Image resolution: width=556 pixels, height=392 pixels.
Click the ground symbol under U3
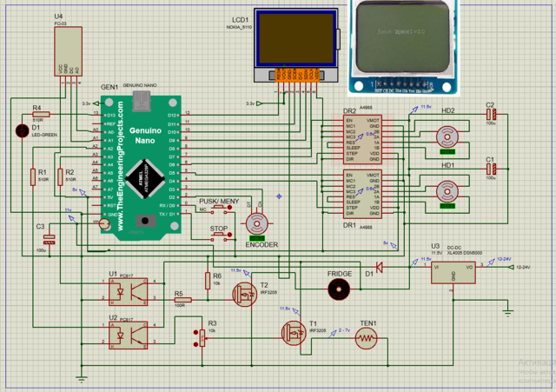click(507, 313)
